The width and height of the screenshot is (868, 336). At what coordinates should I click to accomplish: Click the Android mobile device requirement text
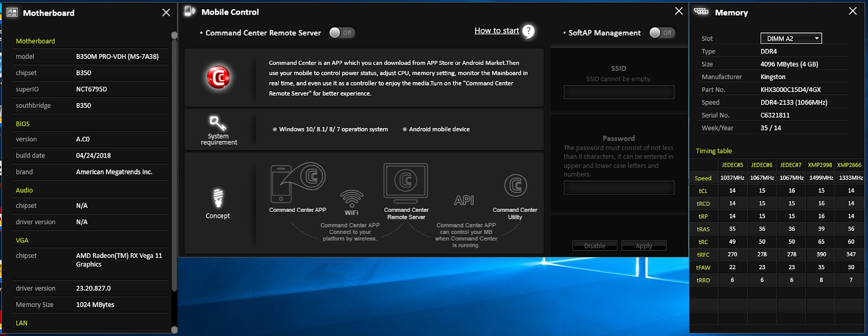439,129
